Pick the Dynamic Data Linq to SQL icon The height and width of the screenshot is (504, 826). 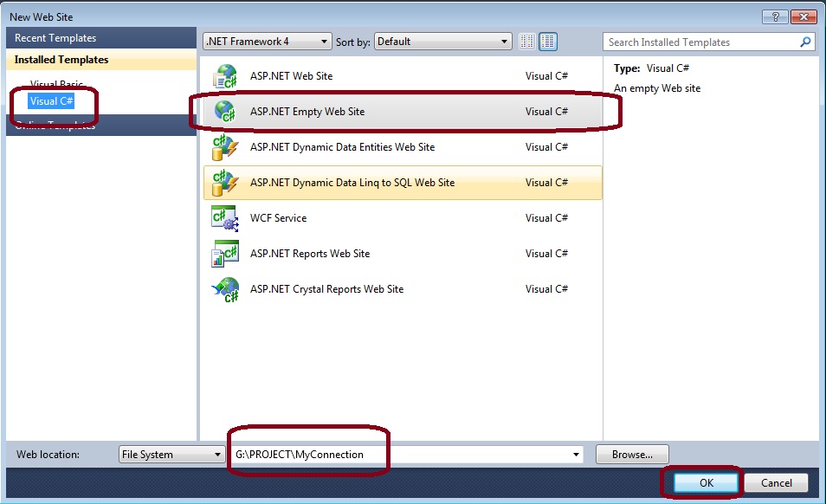click(x=225, y=183)
